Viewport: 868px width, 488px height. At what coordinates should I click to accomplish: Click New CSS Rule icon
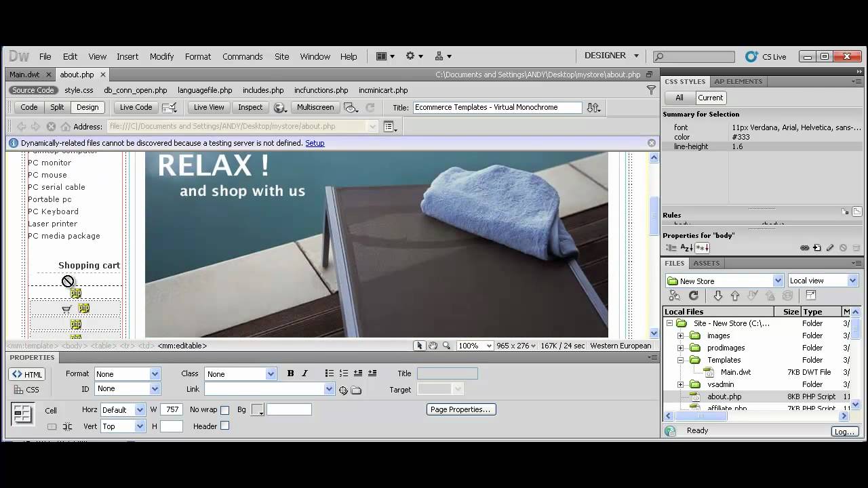pyautogui.click(x=817, y=248)
